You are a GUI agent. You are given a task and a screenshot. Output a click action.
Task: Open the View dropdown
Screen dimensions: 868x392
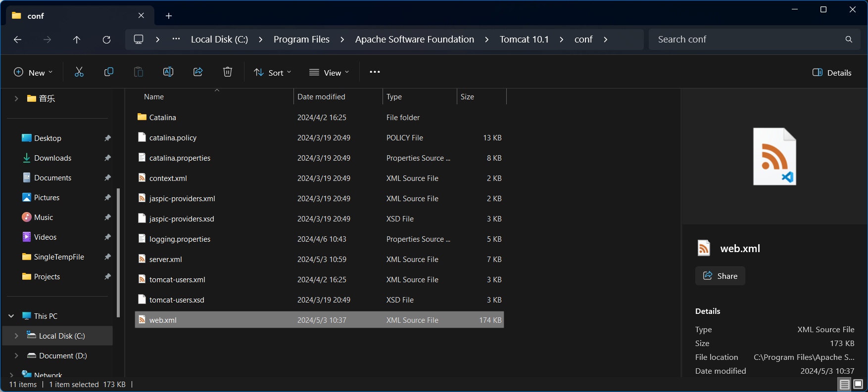329,73
